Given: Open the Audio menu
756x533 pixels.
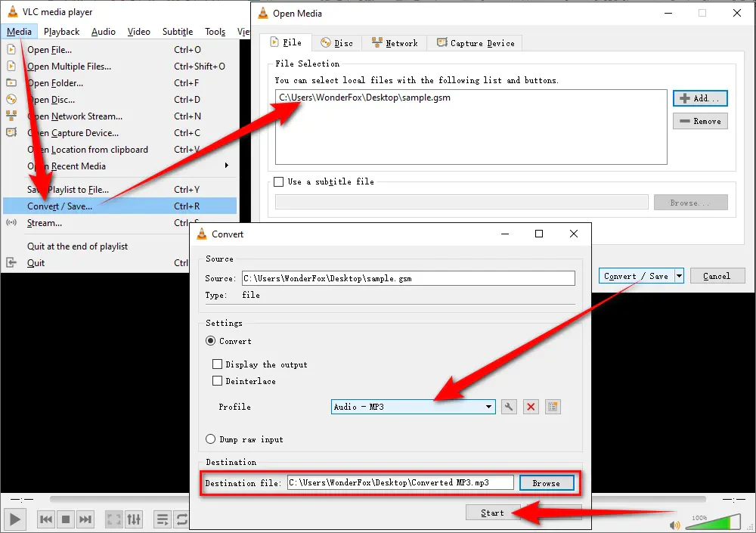Looking at the screenshot, I should coord(103,31).
